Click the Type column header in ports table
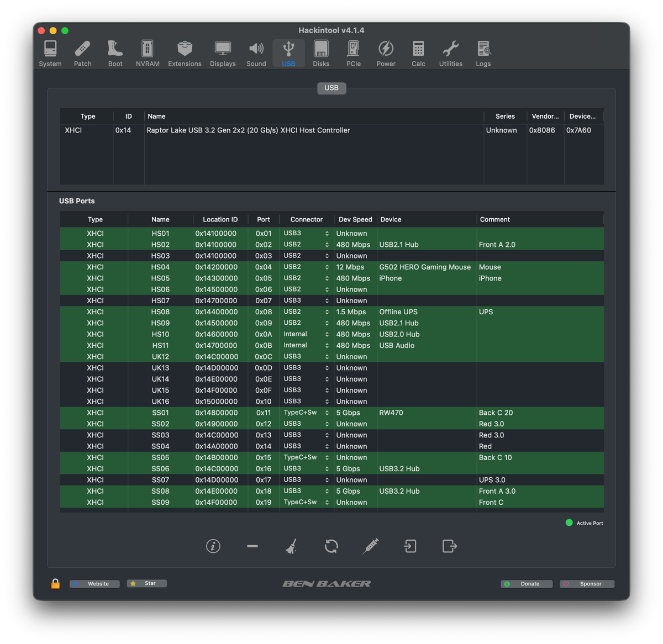 point(95,219)
